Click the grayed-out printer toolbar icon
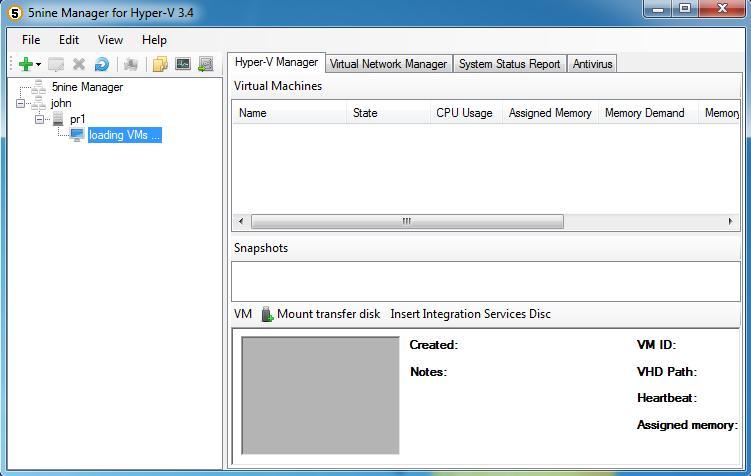 pos(131,64)
